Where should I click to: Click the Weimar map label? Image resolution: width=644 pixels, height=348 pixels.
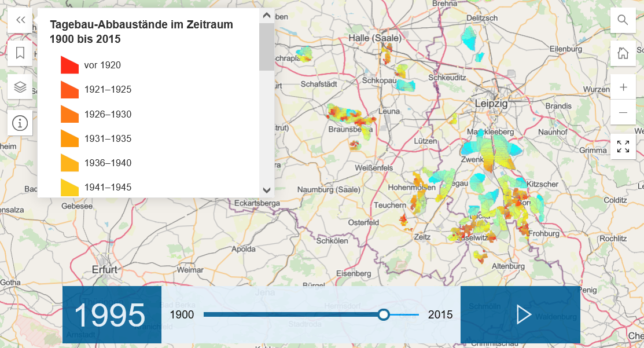click(190, 270)
